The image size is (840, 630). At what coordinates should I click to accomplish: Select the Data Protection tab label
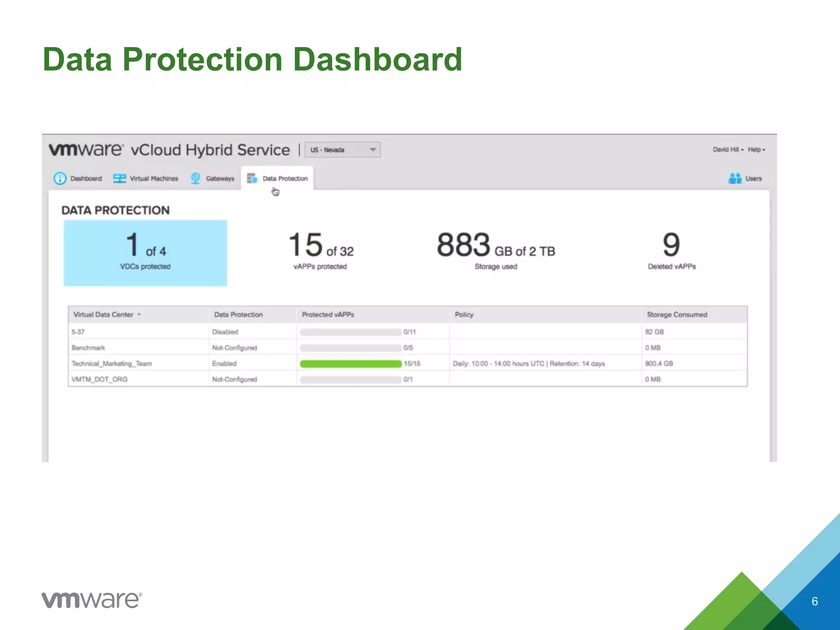[x=285, y=178]
